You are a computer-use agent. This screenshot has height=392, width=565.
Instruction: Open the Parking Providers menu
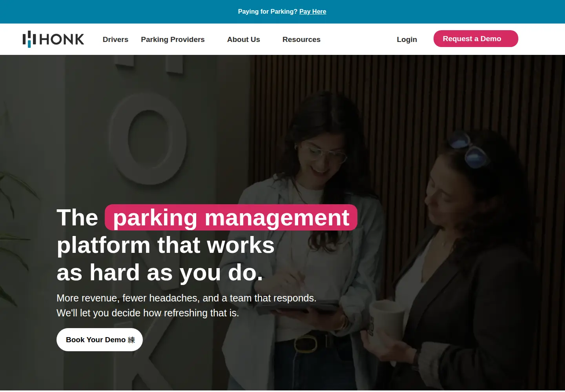click(173, 40)
